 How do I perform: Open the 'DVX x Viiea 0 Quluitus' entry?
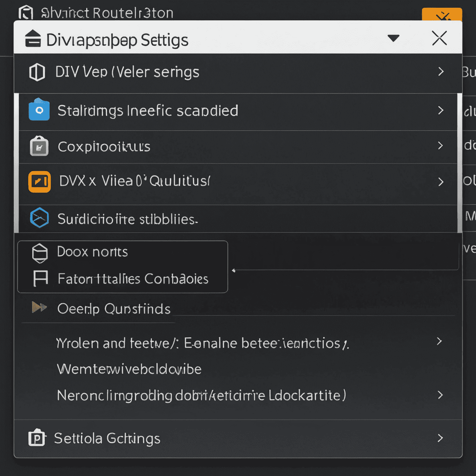pyautogui.click(x=238, y=184)
